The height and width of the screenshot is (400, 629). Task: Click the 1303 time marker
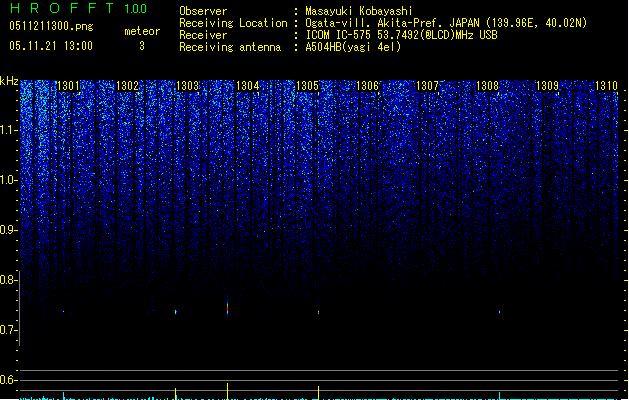coord(187,85)
